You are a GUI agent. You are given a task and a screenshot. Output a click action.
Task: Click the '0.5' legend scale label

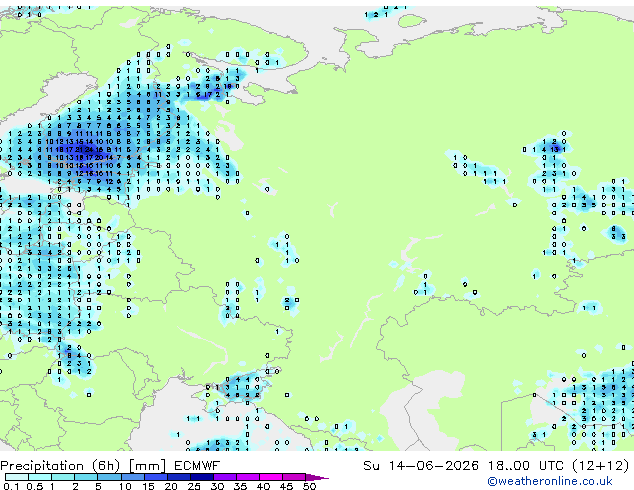click(x=35, y=486)
